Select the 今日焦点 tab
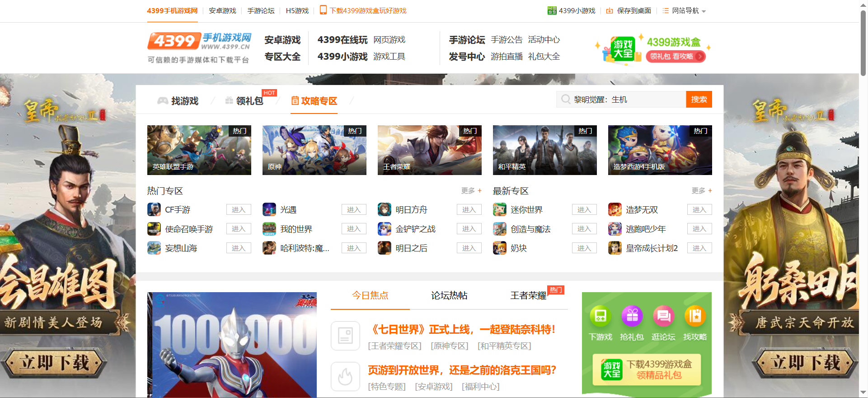 coord(370,295)
